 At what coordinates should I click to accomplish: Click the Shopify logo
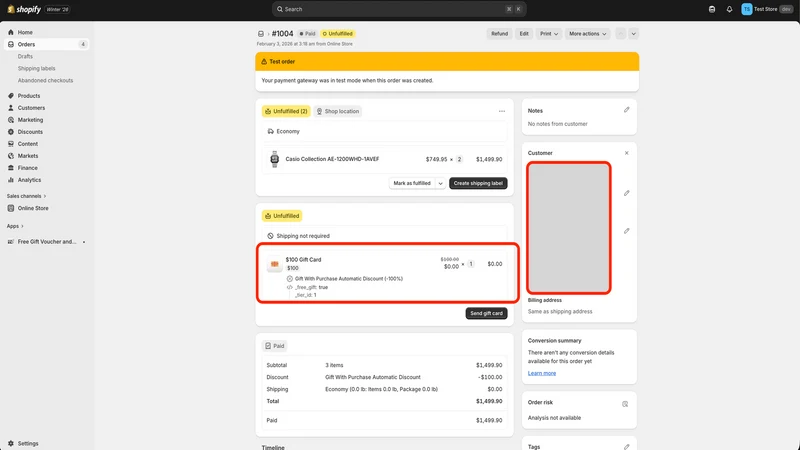click(23, 9)
